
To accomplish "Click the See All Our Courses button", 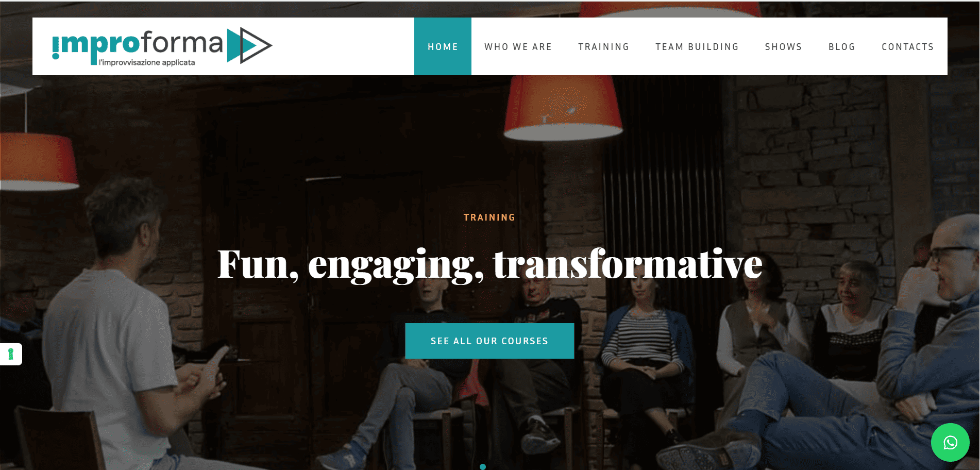I will (x=489, y=341).
